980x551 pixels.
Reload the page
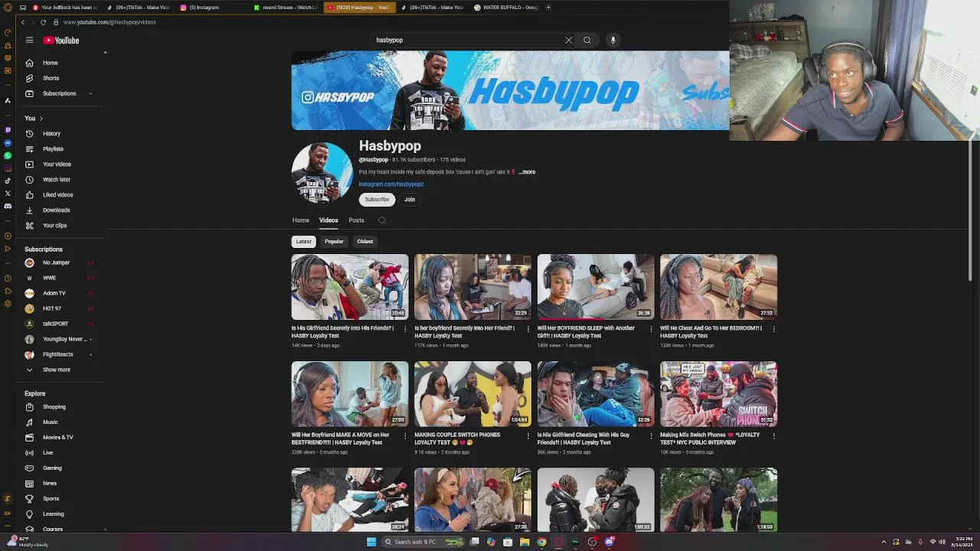tap(43, 22)
